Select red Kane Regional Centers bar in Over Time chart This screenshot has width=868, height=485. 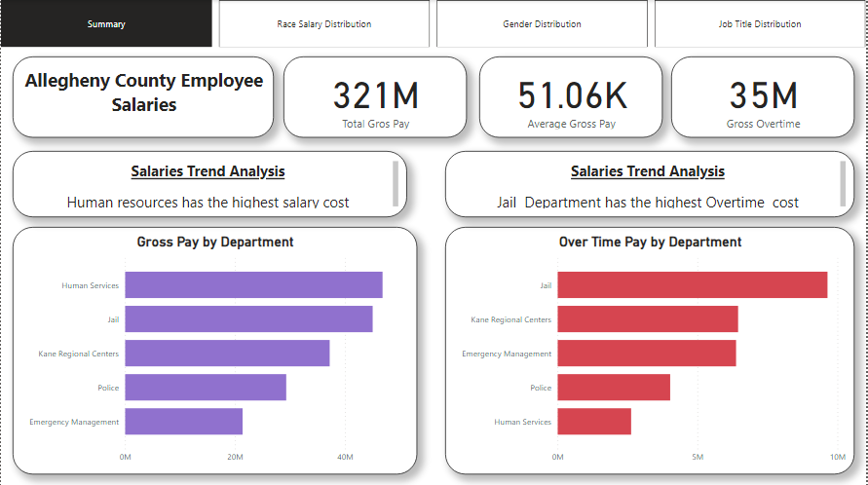(647, 319)
